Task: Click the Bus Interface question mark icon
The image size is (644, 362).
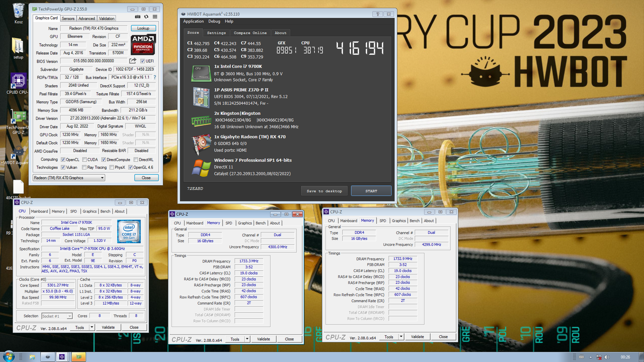Action: [x=155, y=77]
